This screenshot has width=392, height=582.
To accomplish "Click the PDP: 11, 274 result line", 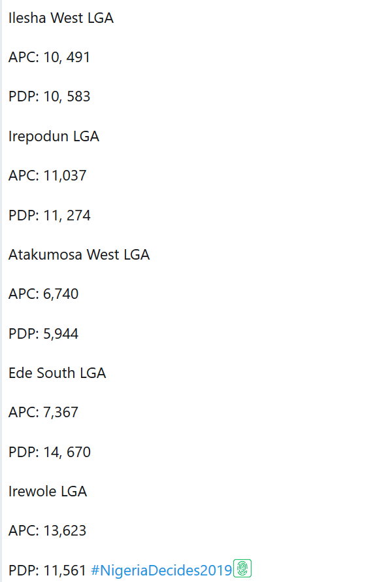I will 49,215.
